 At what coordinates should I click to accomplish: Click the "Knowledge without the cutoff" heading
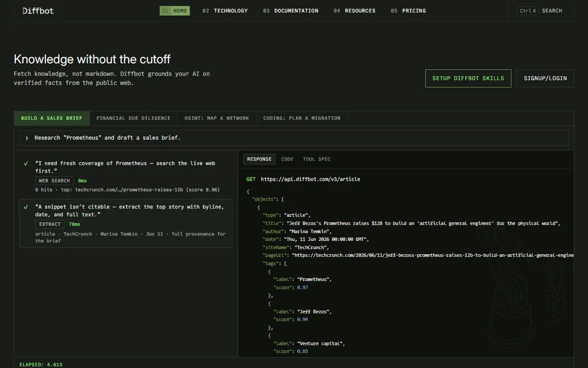(x=92, y=59)
